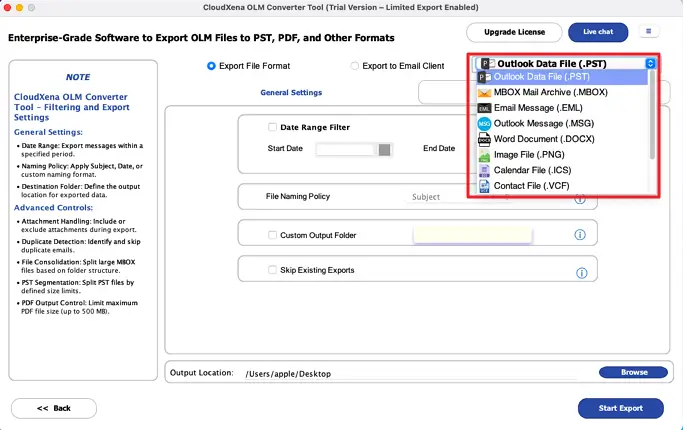Choose the EML Email Message icon

coord(484,108)
